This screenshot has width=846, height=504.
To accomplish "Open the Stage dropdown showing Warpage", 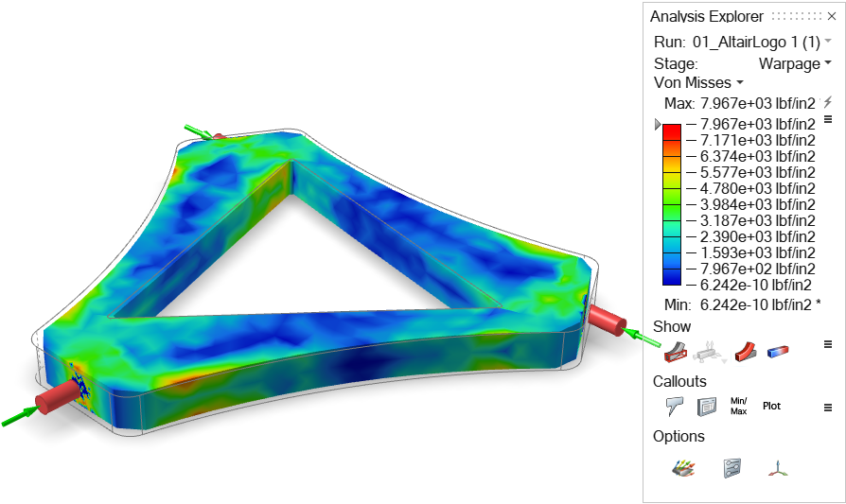I will pos(828,62).
